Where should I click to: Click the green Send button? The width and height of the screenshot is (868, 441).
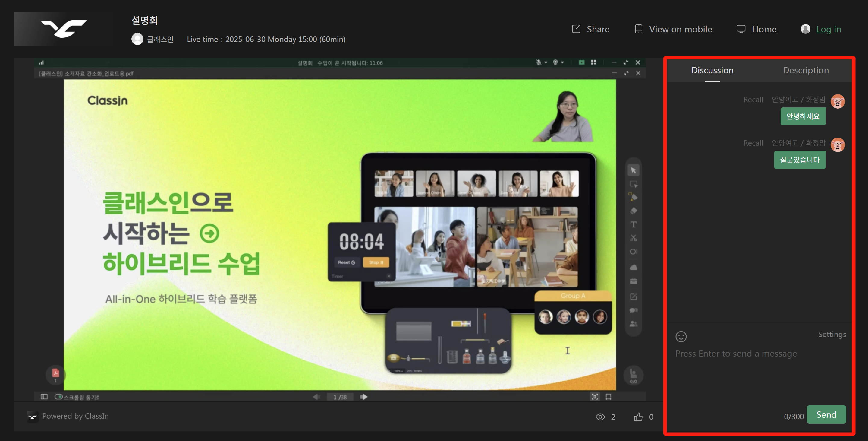pos(826,414)
